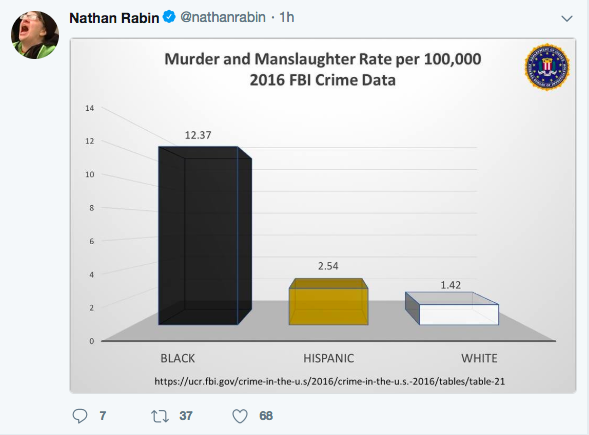Viewport: 589px width, 435px height.
Task: Click the FBI seal in chart
Action: (x=547, y=67)
